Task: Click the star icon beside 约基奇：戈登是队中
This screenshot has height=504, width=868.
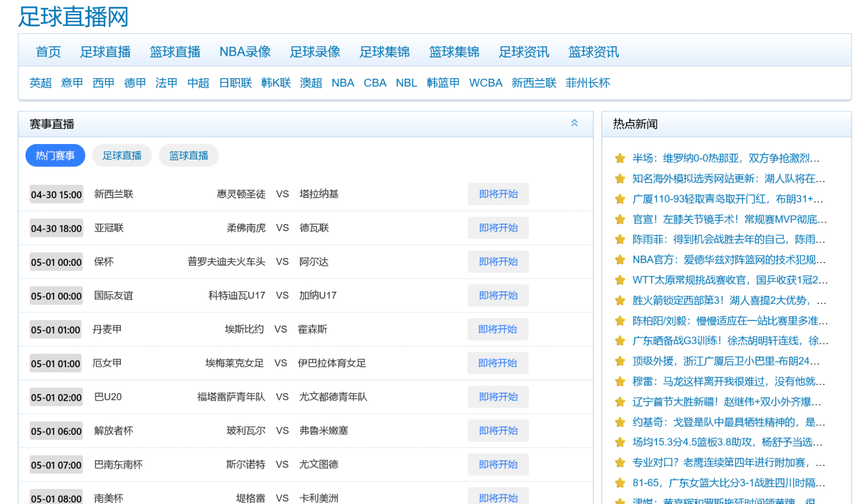Action: [x=620, y=422]
